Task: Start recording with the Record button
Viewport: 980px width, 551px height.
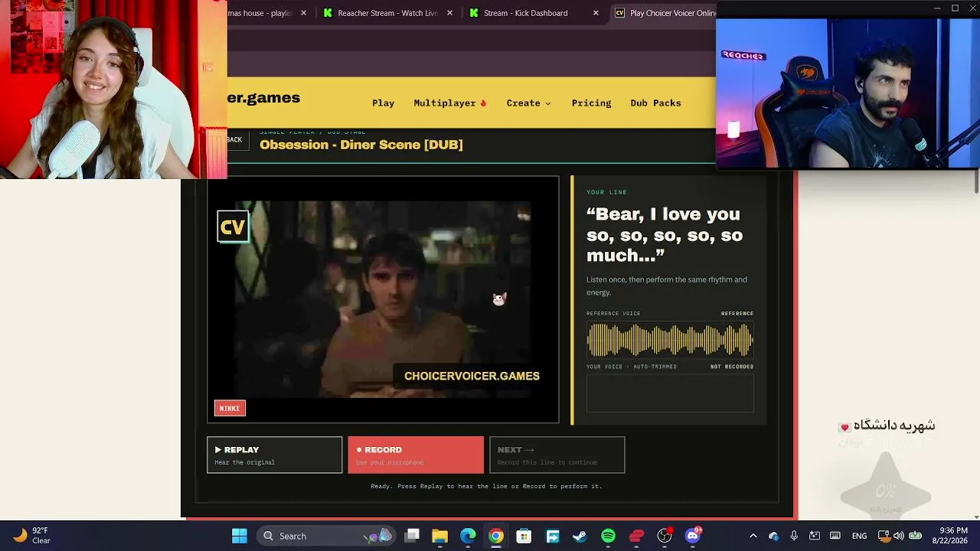Action: 416,455
